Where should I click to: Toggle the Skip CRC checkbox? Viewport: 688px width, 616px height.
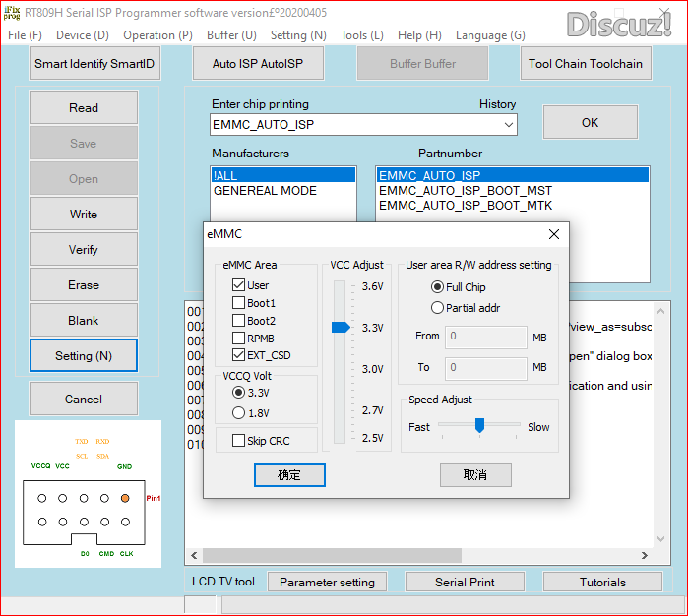(x=239, y=440)
